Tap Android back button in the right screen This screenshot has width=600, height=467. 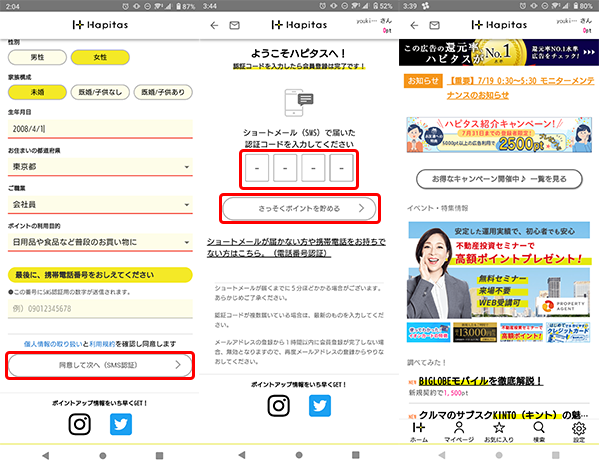click(442, 455)
